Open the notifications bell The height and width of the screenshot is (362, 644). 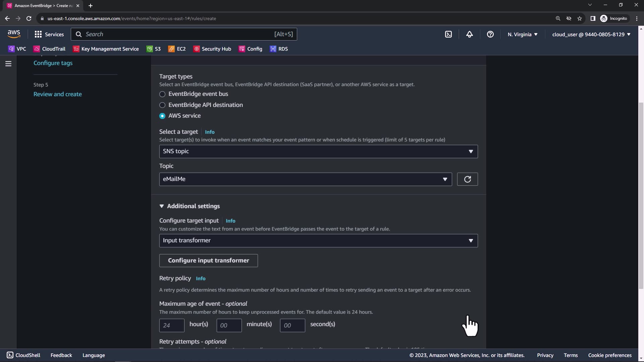(469, 34)
